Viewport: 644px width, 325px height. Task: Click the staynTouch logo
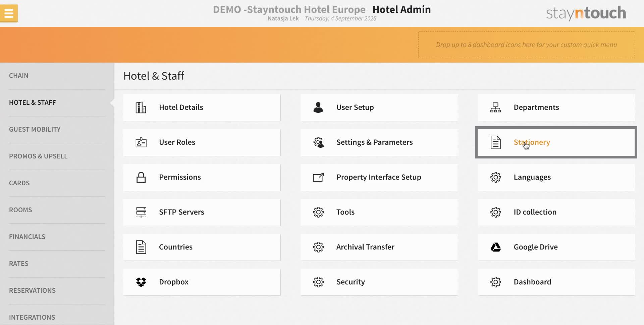click(586, 13)
